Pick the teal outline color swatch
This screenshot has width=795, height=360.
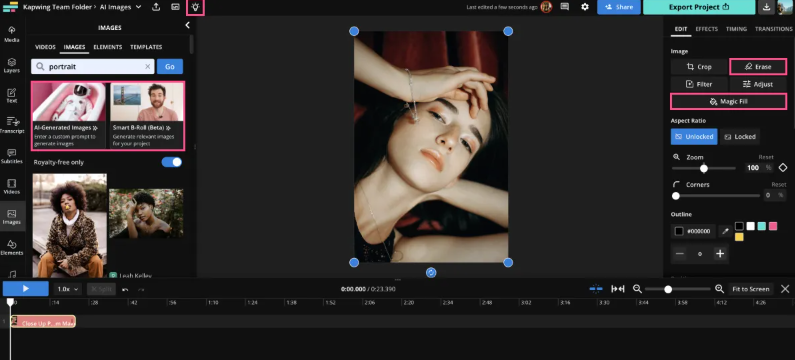762,226
